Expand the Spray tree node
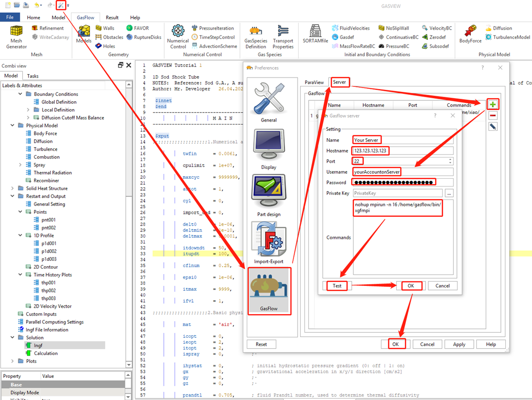Image resolution: width=532 pixels, height=400 pixels. click(20, 164)
